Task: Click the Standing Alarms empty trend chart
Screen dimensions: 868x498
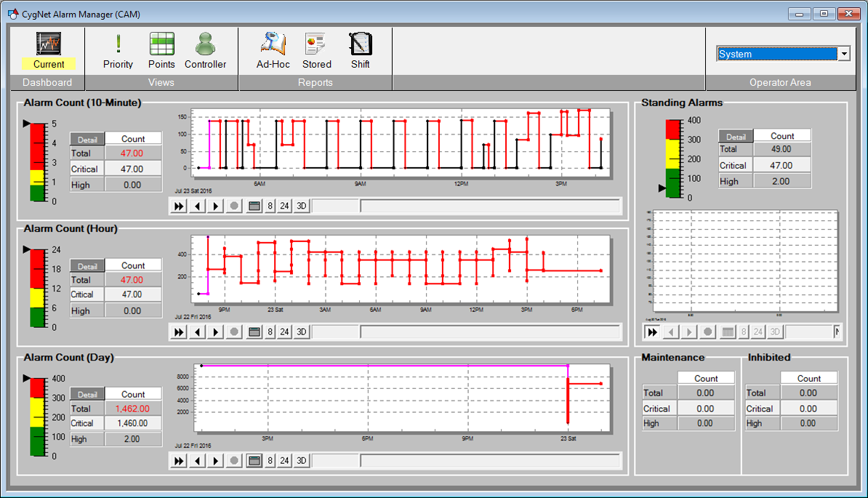Action: point(745,261)
